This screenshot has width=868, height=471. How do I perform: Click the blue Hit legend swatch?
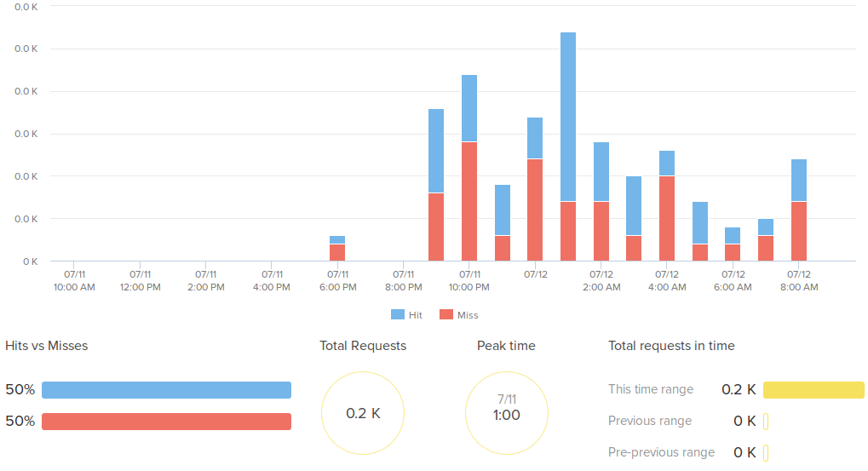point(398,315)
